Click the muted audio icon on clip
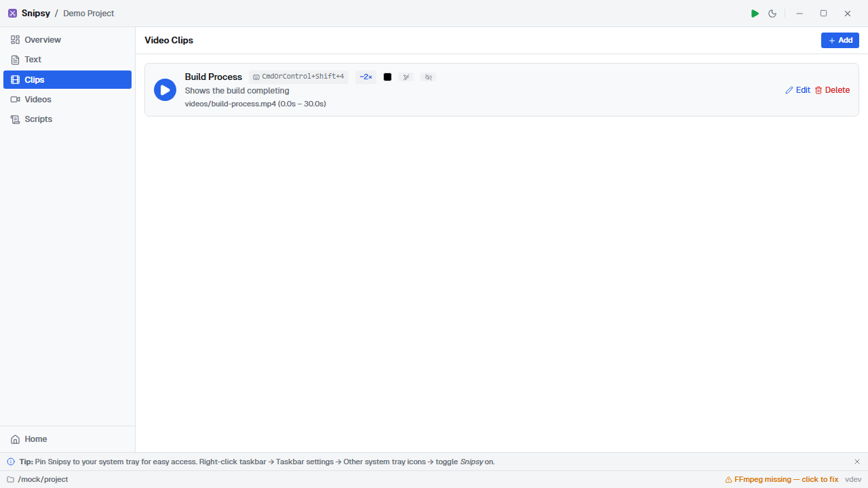 tap(428, 77)
